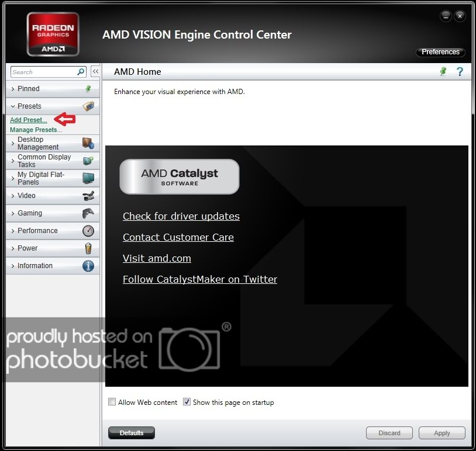Click the Defaults button

(132, 433)
